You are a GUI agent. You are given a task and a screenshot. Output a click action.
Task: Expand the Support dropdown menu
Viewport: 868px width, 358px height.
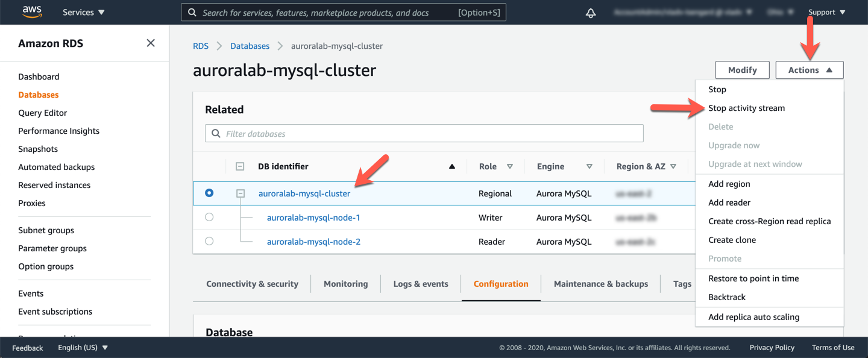[x=826, y=12]
